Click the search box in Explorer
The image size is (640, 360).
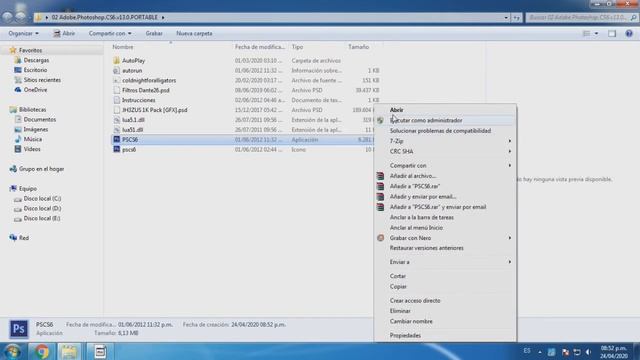pos(582,18)
